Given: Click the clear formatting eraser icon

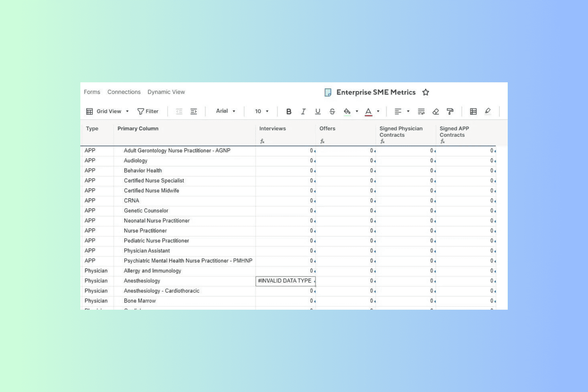Looking at the screenshot, I should (436, 111).
